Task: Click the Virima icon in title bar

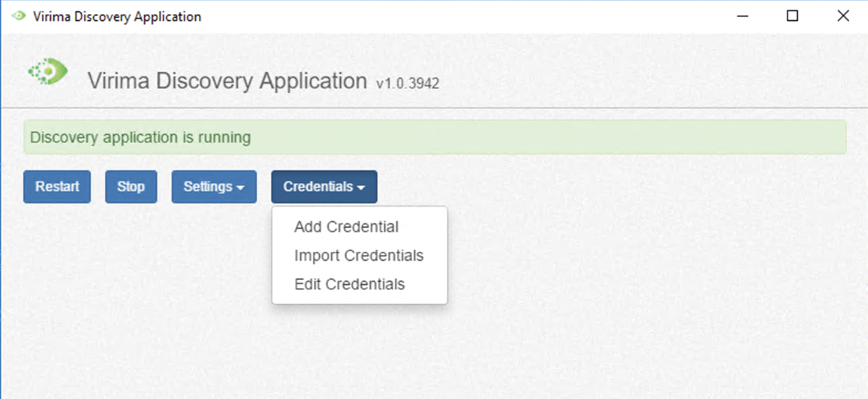Action: click(x=18, y=16)
